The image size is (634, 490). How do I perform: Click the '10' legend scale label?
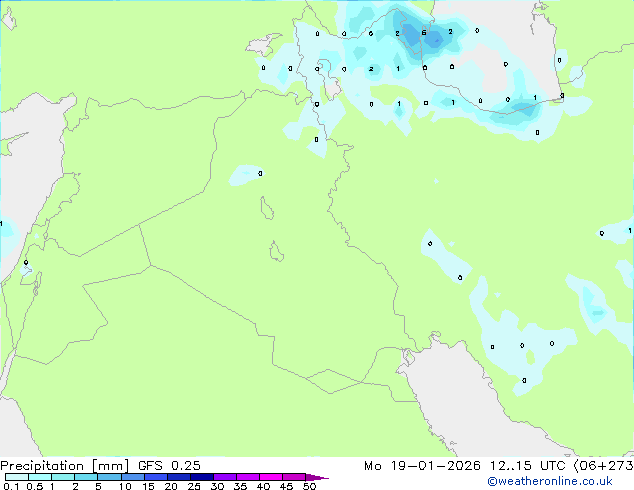125,486
